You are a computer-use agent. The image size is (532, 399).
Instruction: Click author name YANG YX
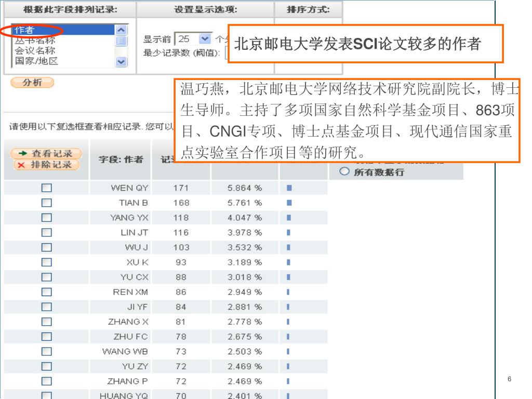(129, 218)
